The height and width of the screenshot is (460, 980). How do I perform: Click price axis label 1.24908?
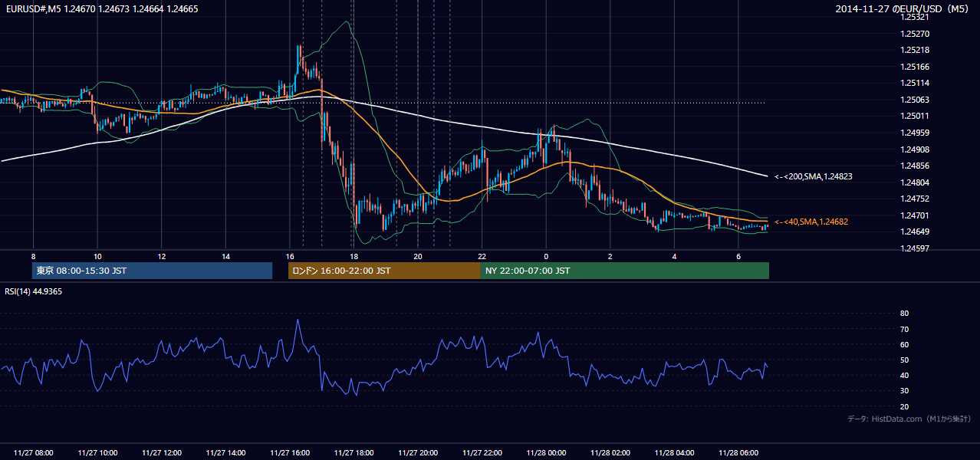point(915,149)
